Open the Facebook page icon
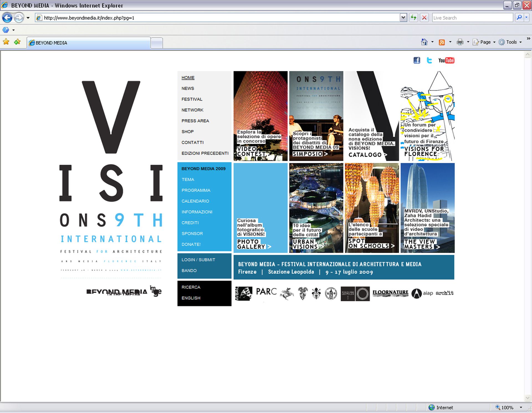This screenshot has height=413, width=532. pos(416,60)
